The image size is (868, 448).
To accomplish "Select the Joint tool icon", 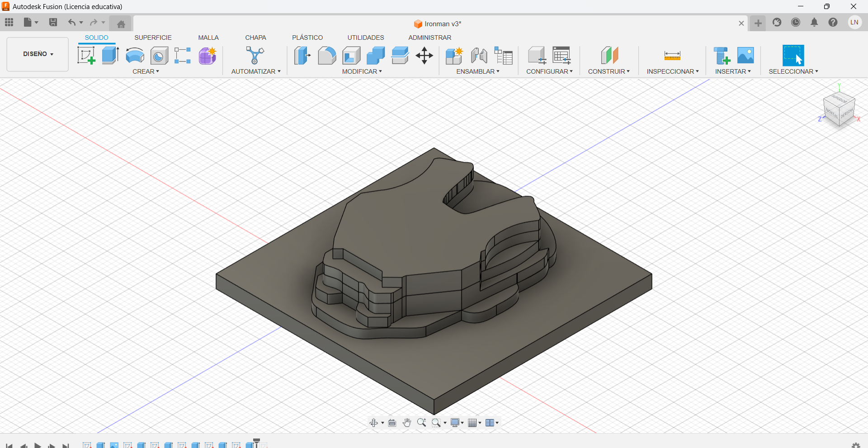I will point(479,56).
